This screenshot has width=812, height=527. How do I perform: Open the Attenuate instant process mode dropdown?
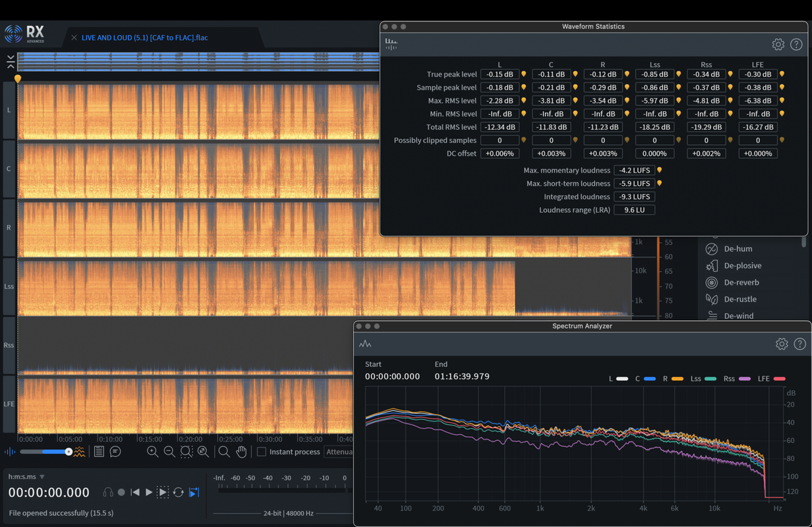coord(339,452)
